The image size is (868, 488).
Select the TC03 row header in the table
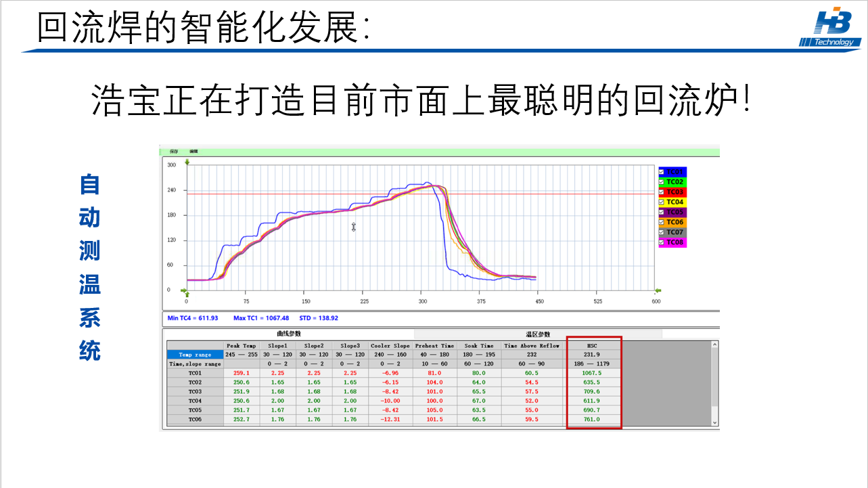point(195,391)
